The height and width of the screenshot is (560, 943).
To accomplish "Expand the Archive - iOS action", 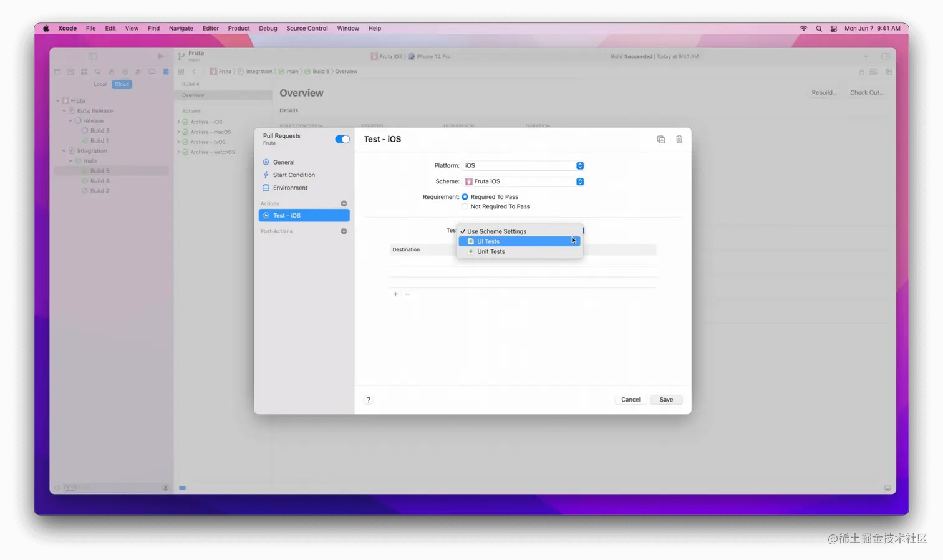I will tap(179, 122).
